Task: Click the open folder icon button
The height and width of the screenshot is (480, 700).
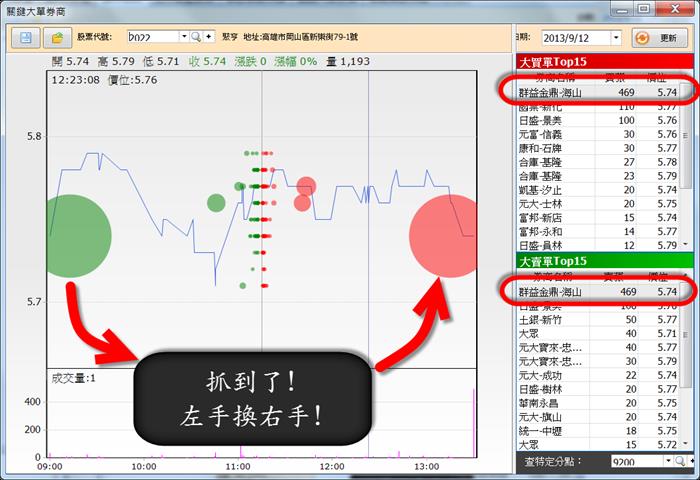Action: point(57,38)
